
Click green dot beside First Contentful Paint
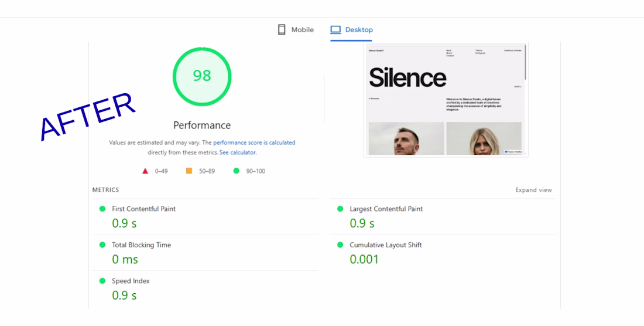(x=102, y=209)
